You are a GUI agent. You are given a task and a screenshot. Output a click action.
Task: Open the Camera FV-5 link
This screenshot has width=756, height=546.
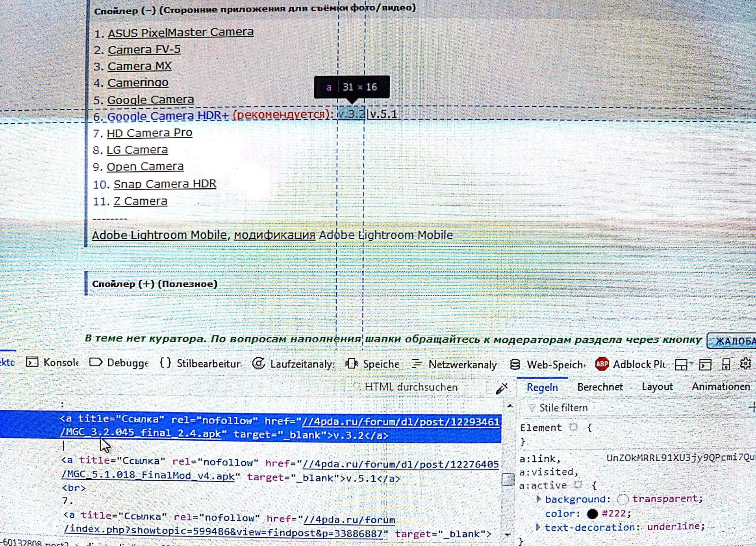point(144,50)
